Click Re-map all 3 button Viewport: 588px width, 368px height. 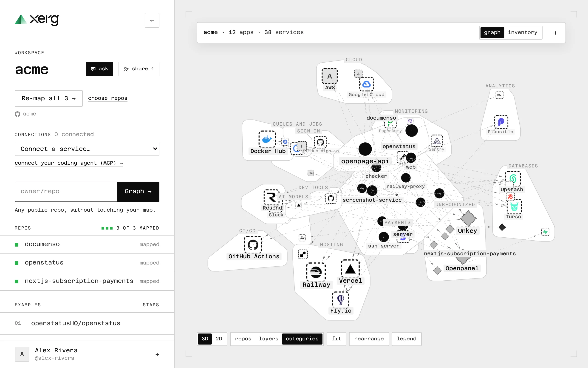click(x=49, y=98)
